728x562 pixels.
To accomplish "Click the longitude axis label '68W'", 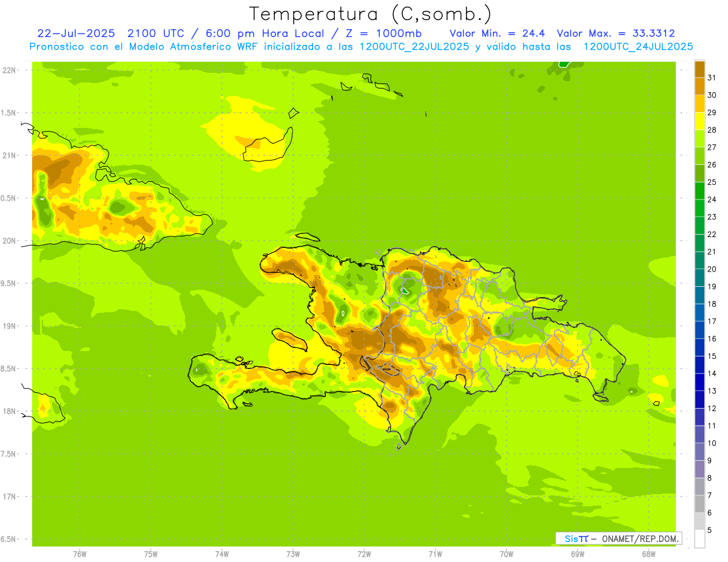I will (649, 554).
